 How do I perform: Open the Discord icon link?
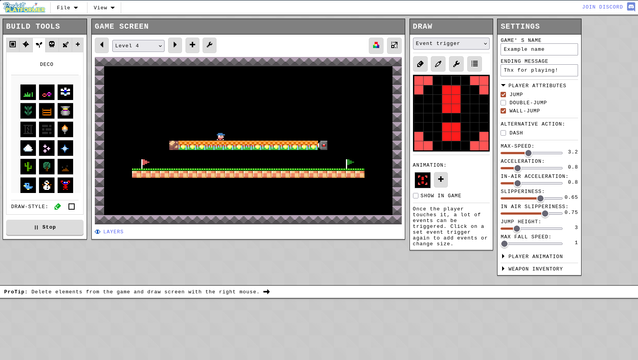click(x=631, y=7)
